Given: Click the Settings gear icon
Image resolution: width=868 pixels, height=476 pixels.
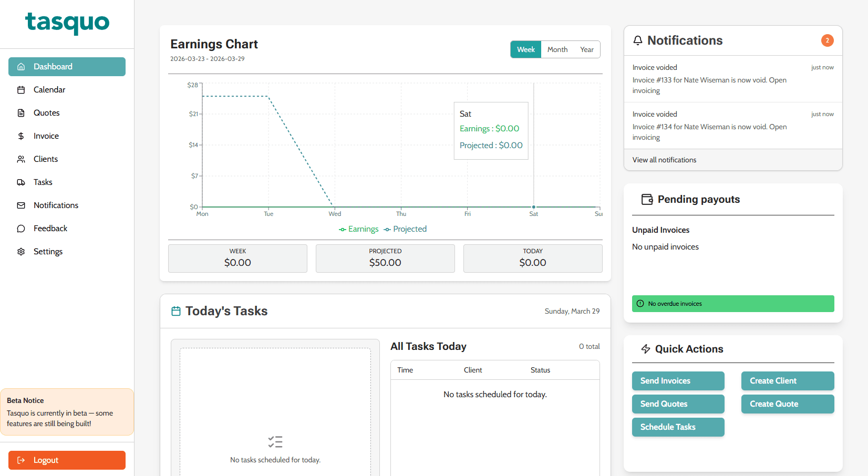Looking at the screenshot, I should click(x=21, y=251).
